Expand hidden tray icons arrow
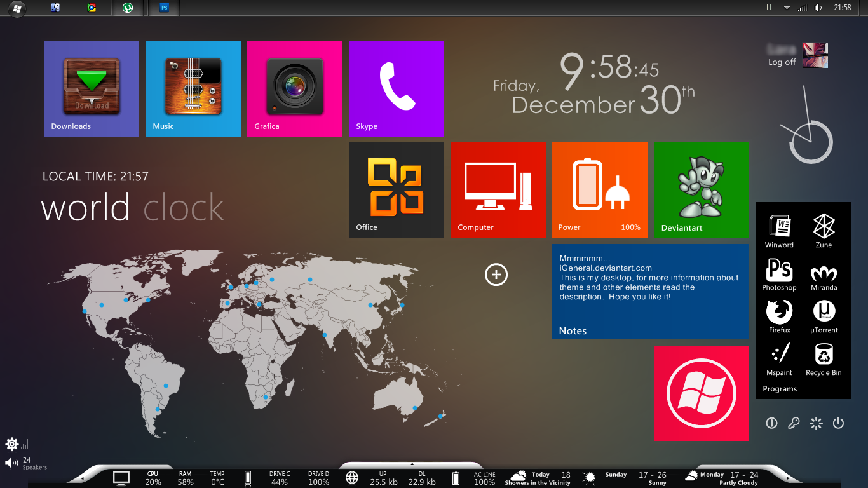868x488 pixels. coord(787,8)
